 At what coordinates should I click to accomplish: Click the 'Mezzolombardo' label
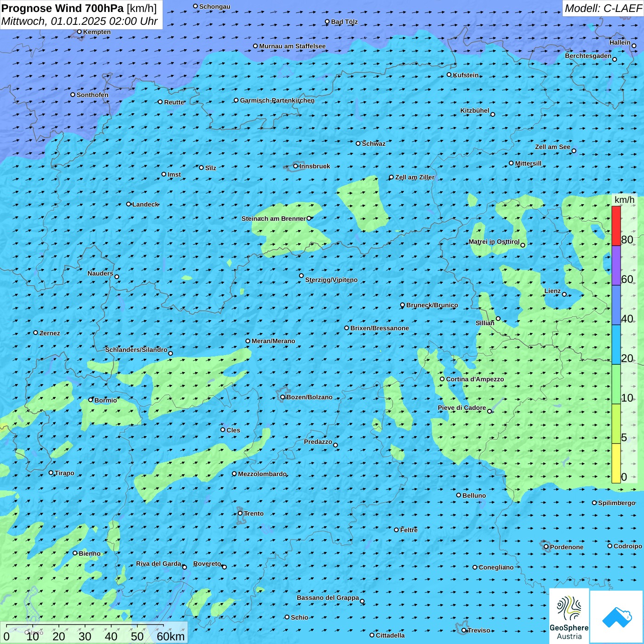[262, 474]
